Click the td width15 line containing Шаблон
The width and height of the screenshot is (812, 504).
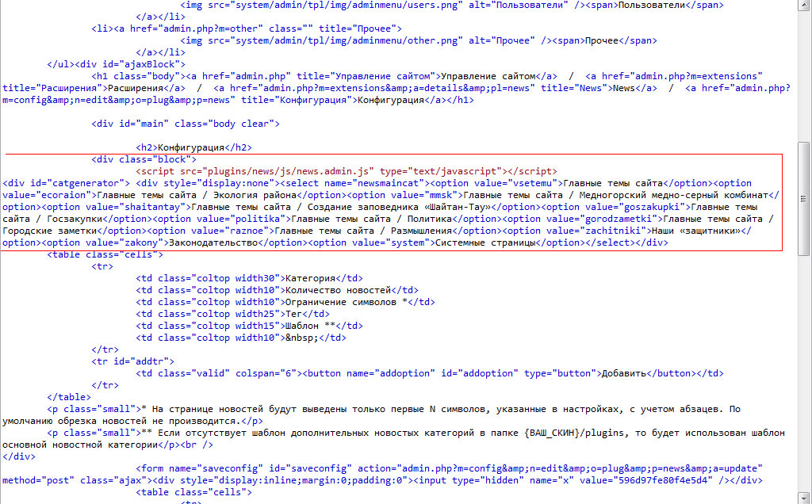tap(249, 326)
